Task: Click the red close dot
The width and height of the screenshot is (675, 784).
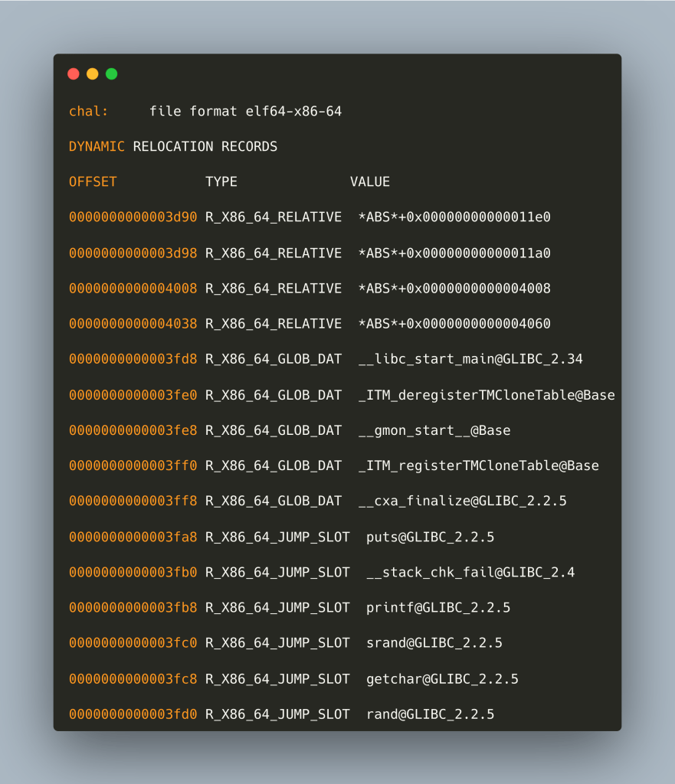Action: [x=74, y=74]
